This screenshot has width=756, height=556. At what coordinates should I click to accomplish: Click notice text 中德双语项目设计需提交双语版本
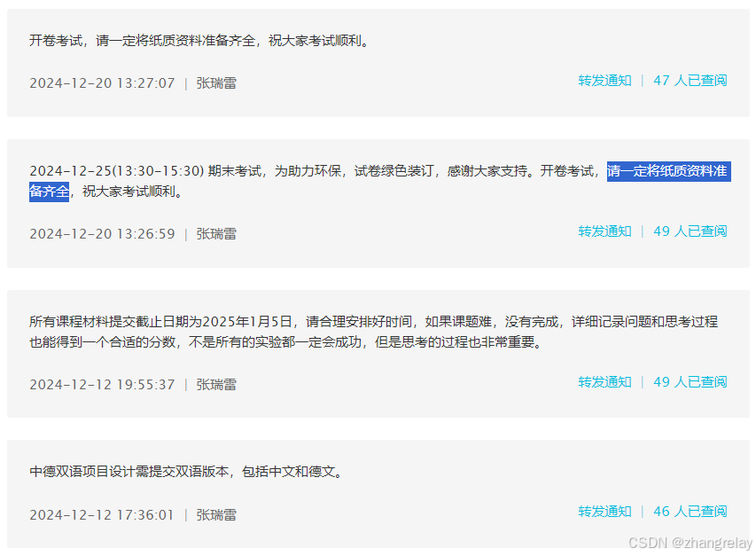(129, 472)
